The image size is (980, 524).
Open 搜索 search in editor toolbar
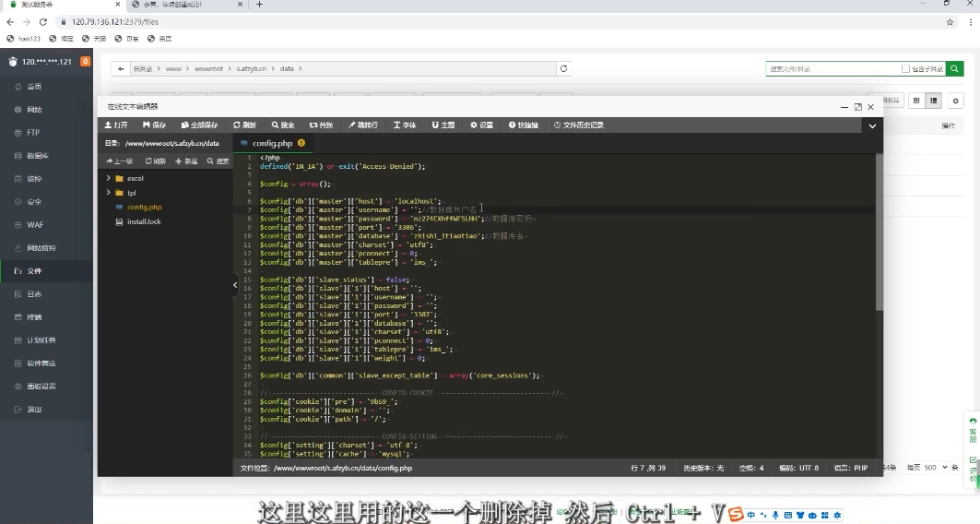tap(283, 125)
